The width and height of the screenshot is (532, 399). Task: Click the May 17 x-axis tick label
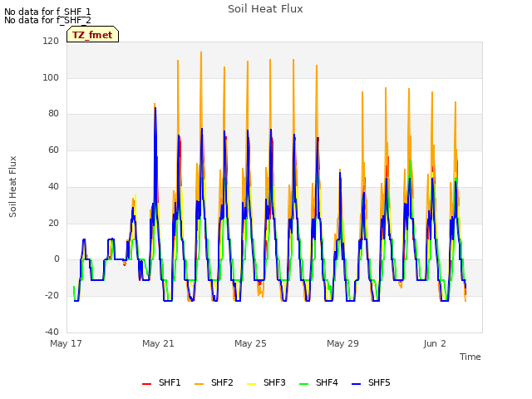[x=66, y=343]
